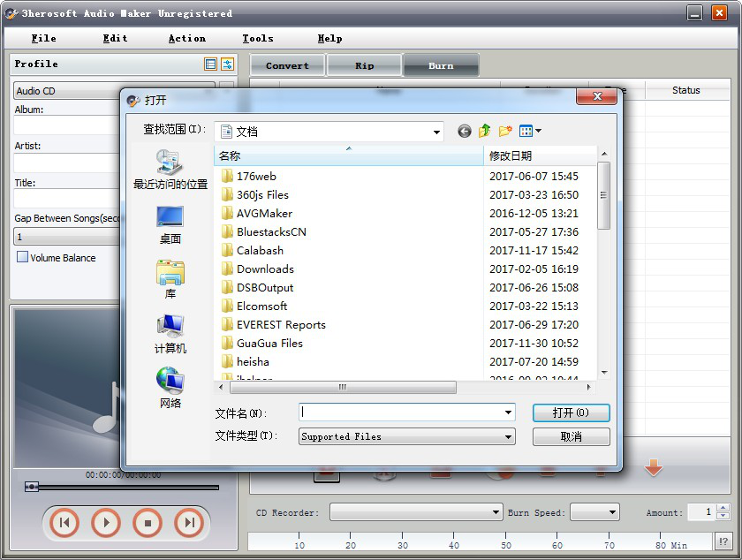Select the Calabash folder
This screenshot has height=560, width=742.
pyautogui.click(x=260, y=251)
